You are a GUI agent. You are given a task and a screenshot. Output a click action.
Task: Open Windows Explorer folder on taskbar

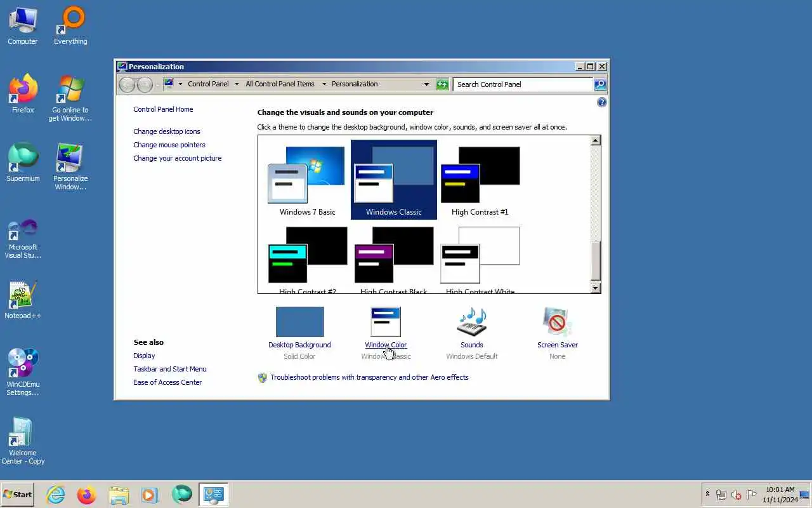[x=119, y=495]
